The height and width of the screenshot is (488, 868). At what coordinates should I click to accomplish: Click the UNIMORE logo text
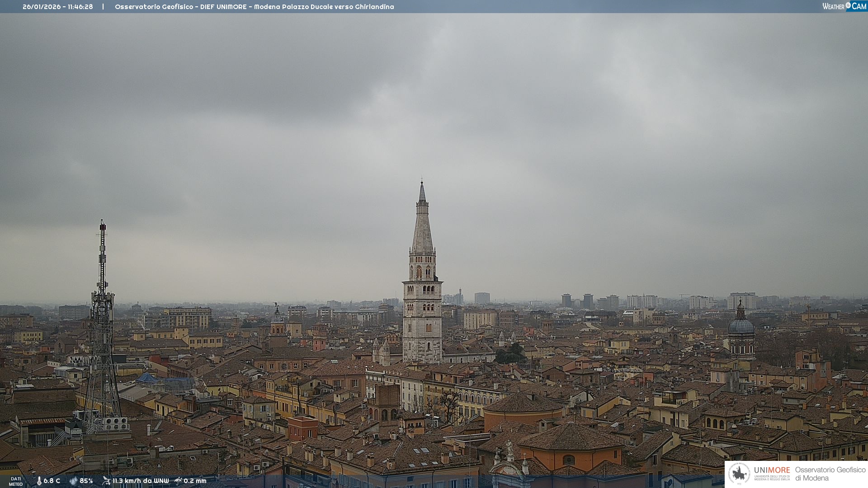(x=772, y=470)
